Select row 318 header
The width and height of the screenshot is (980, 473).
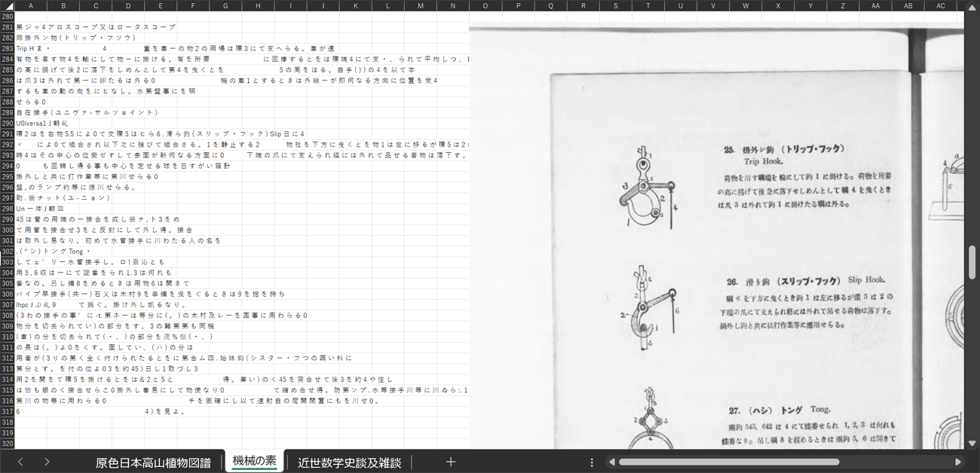click(8, 423)
